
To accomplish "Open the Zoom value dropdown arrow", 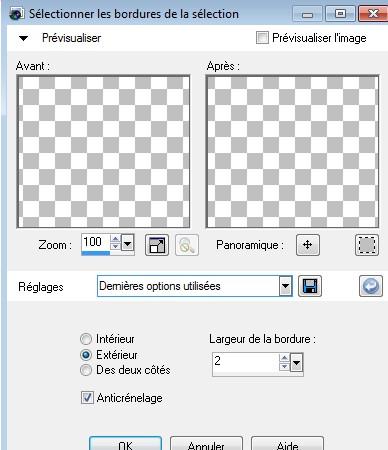I will (x=127, y=243).
